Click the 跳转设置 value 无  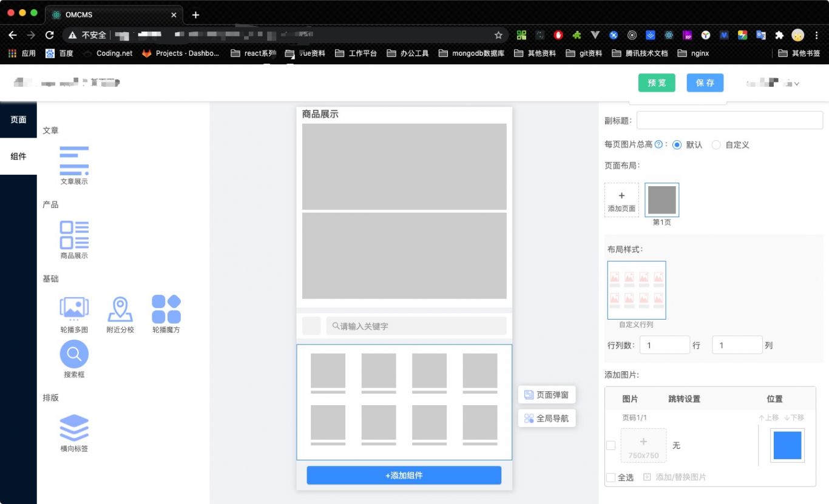coord(676,446)
